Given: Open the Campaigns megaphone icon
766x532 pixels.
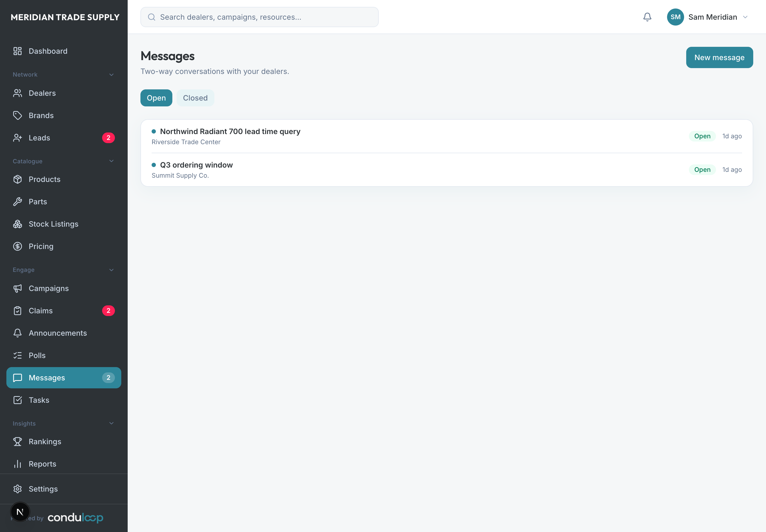Looking at the screenshot, I should (x=17, y=288).
